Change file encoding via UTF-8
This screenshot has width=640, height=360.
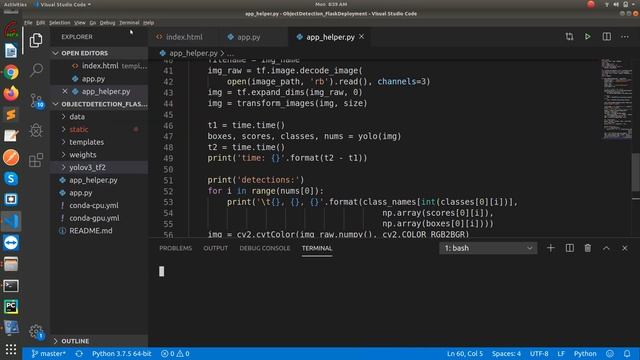(539, 353)
